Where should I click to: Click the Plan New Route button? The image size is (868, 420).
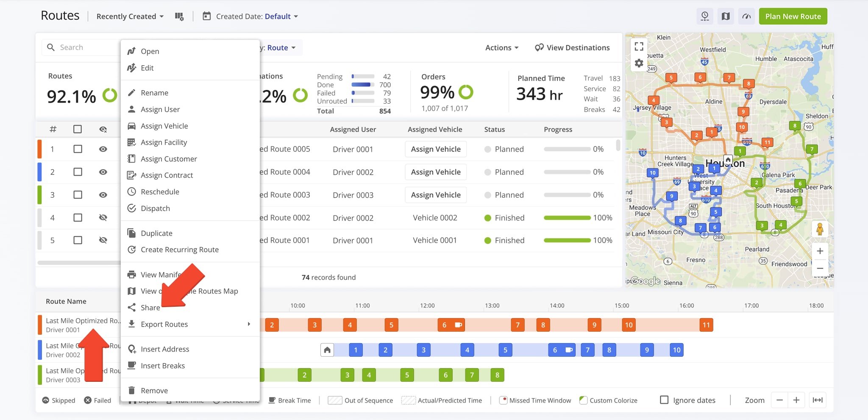tap(793, 17)
